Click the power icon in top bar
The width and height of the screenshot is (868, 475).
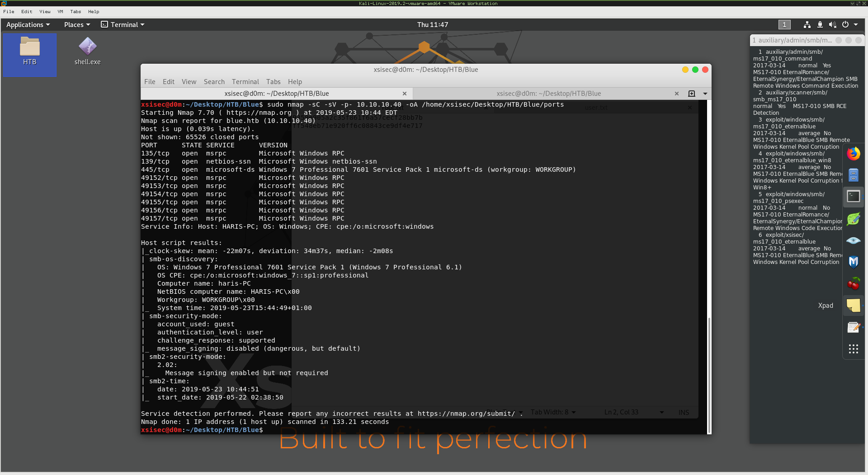pyautogui.click(x=845, y=25)
